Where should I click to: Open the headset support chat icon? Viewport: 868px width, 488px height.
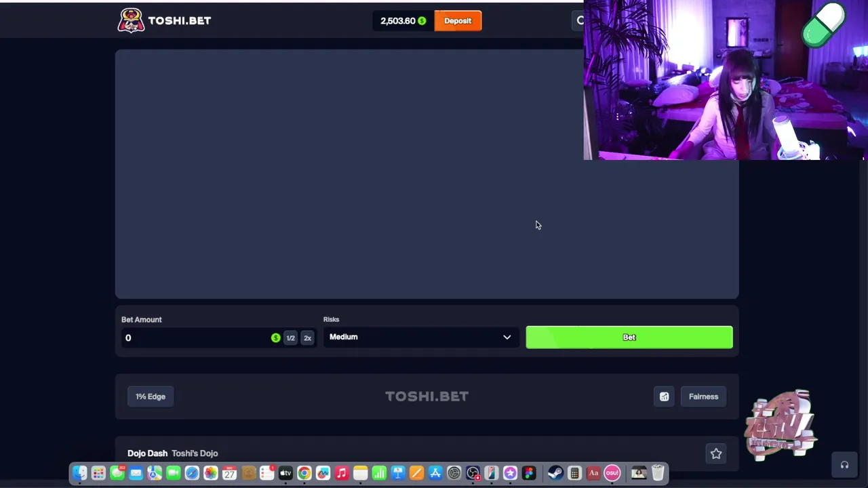tap(844, 465)
